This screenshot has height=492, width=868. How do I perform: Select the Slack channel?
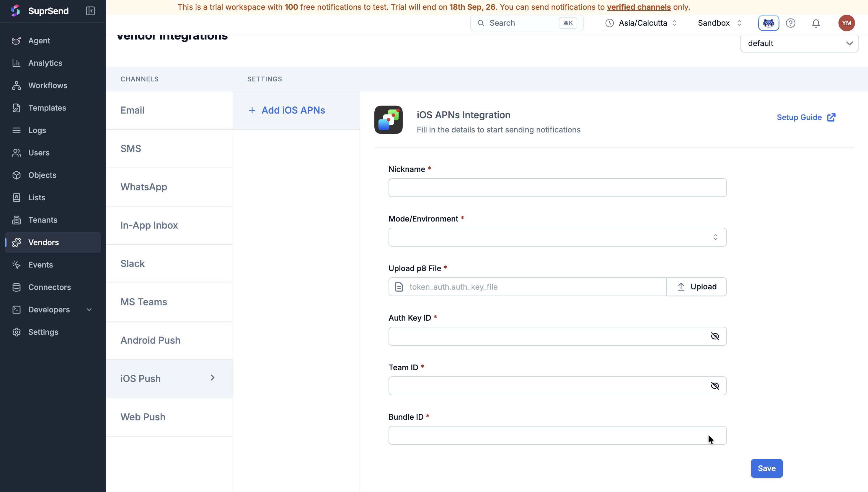coord(169,264)
